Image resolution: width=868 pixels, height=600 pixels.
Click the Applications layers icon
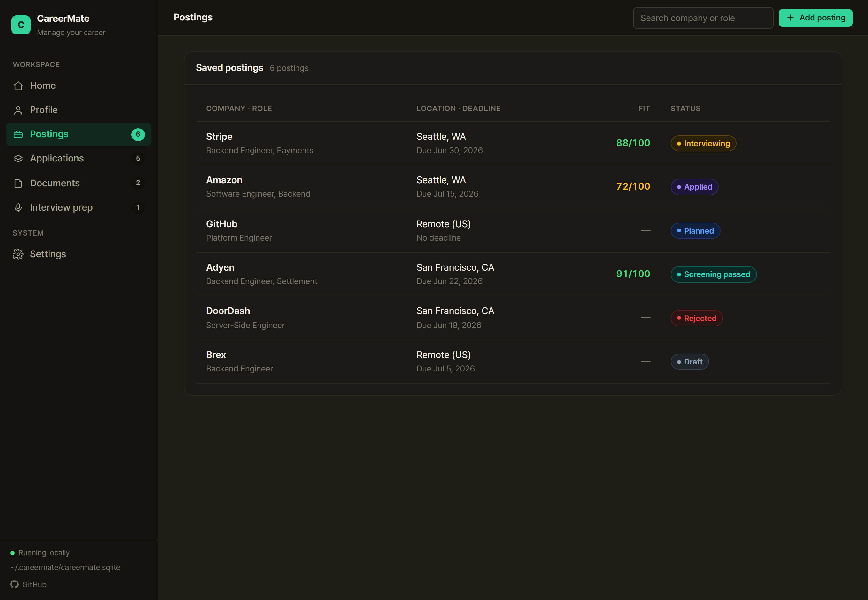[18, 159]
